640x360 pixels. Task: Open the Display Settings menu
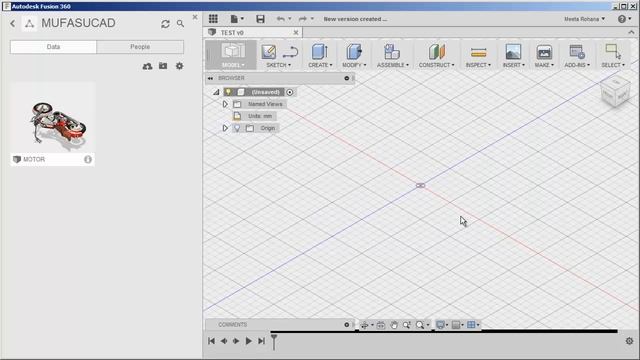(442, 325)
